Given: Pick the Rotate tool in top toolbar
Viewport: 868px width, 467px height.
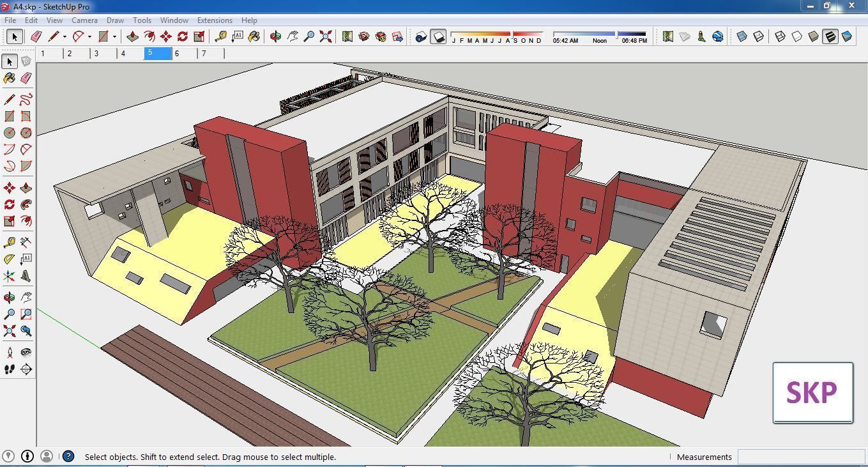Looking at the screenshot, I should point(183,36).
